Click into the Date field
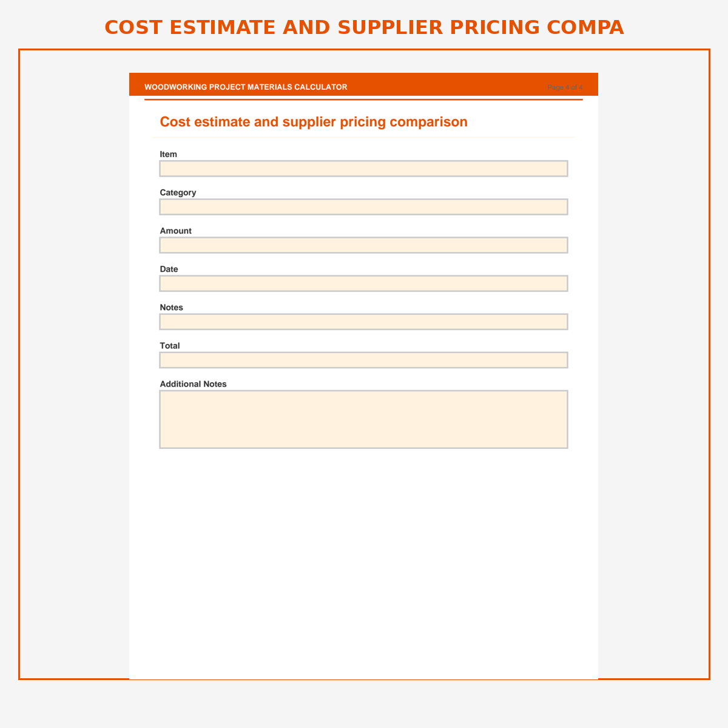The width and height of the screenshot is (728, 728). (363, 283)
